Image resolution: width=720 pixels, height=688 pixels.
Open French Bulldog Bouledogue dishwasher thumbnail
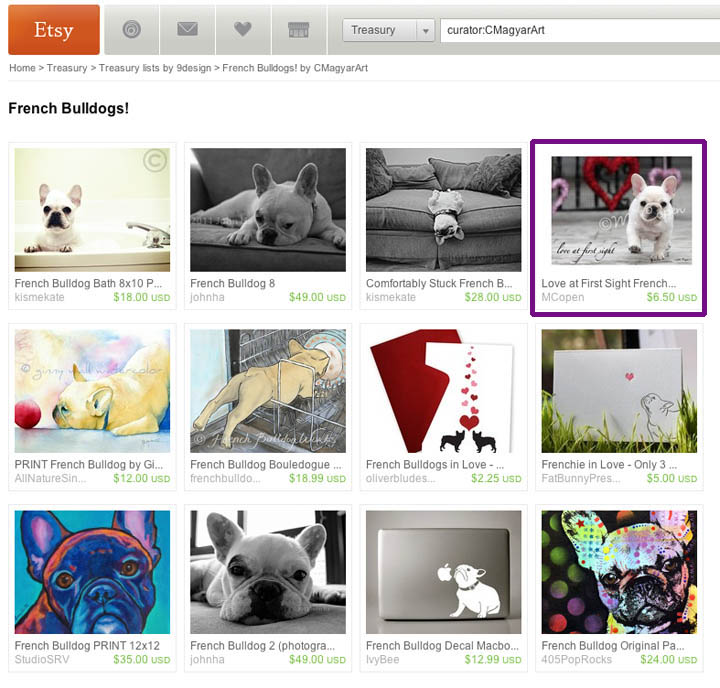pos(268,391)
